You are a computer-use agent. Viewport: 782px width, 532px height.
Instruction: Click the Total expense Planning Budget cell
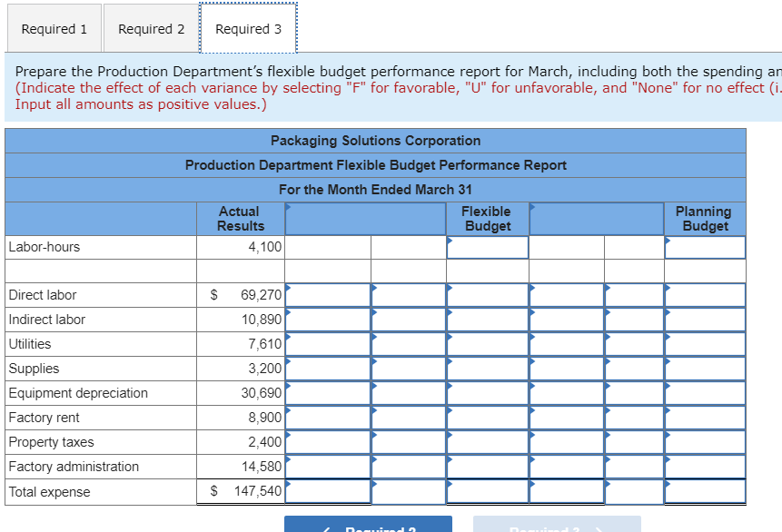705,491
